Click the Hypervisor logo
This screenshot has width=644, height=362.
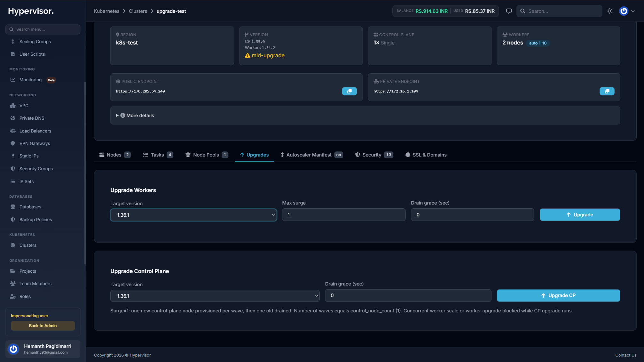(x=31, y=11)
